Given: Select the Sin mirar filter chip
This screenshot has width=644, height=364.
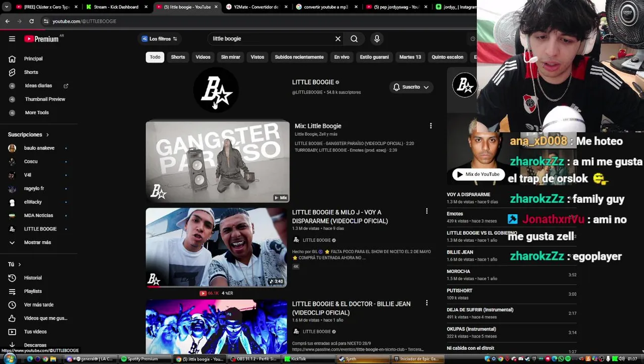Looking at the screenshot, I should (230, 57).
